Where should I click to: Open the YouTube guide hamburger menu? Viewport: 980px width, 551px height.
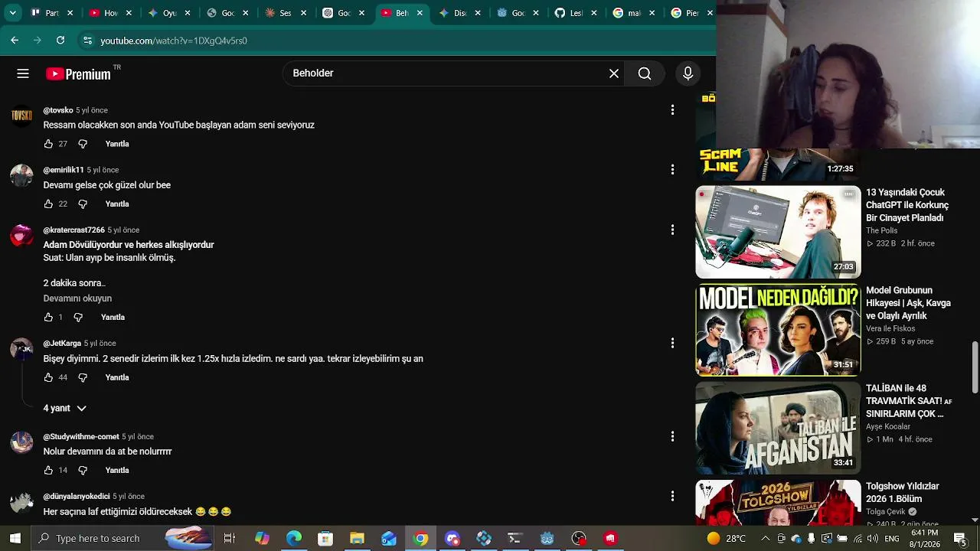tap(23, 73)
